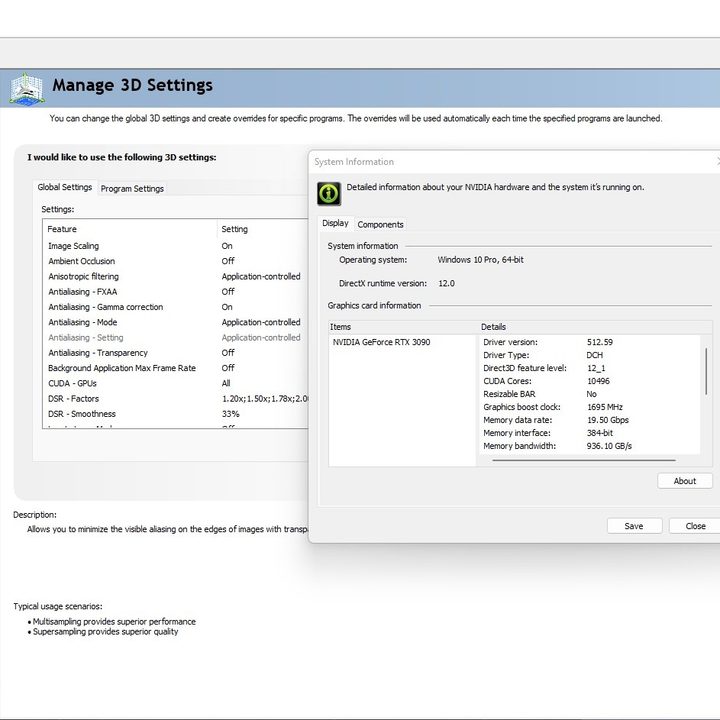Click the Resizable BAR value No
This screenshot has width=720, height=720.
point(591,394)
